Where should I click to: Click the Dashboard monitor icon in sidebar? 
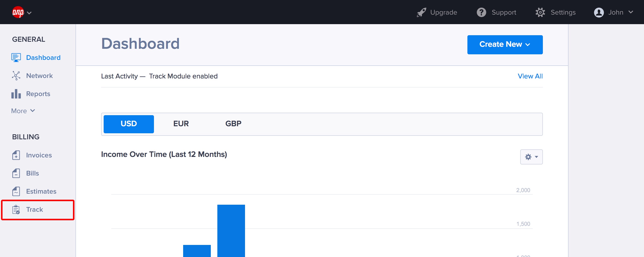16,58
